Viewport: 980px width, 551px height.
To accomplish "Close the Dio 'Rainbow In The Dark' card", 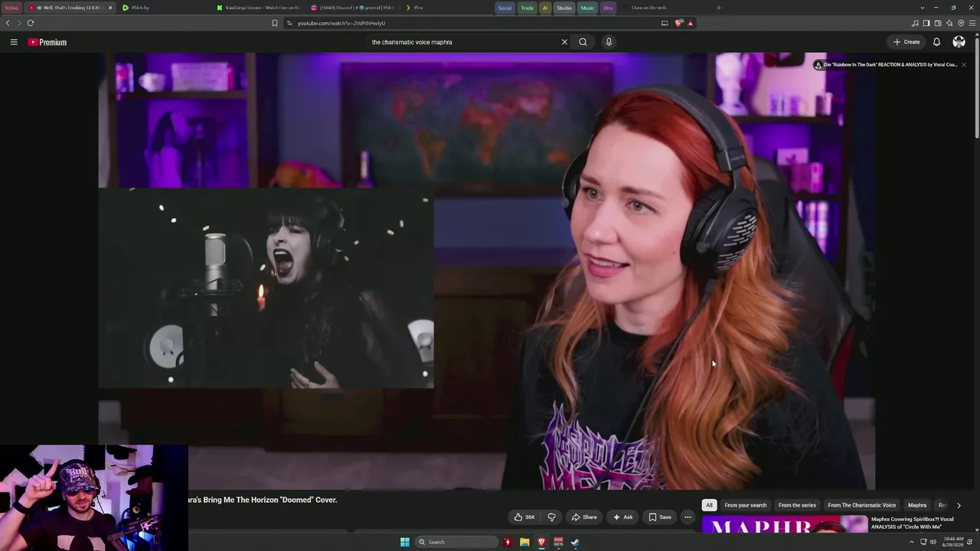I will (x=963, y=65).
